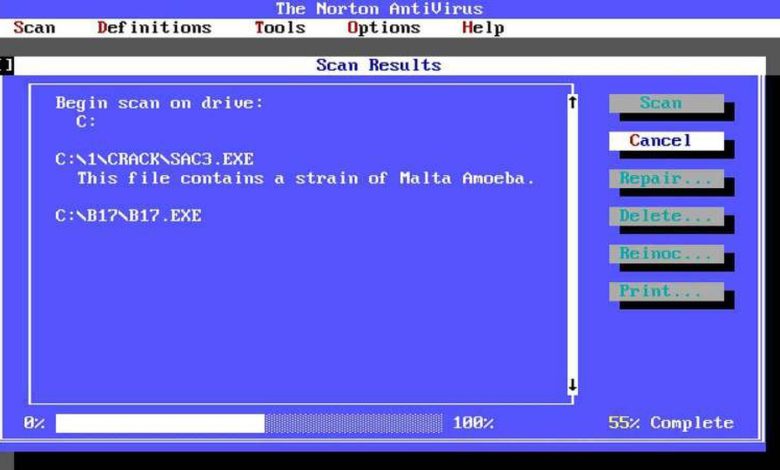The width and height of the screenshot is (780, 470).
Task: Click the unfilled portion of the progress bar
Action: coord(352,423)
